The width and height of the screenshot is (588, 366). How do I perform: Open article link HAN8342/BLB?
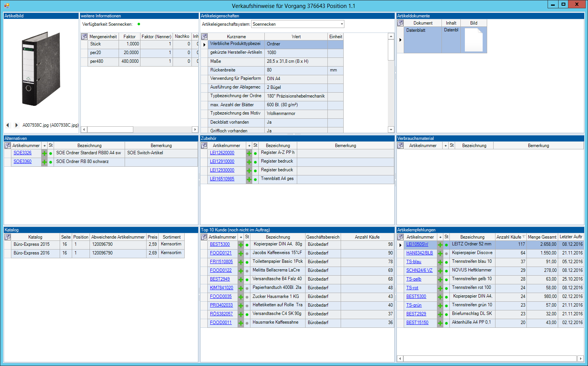point(419,253)
